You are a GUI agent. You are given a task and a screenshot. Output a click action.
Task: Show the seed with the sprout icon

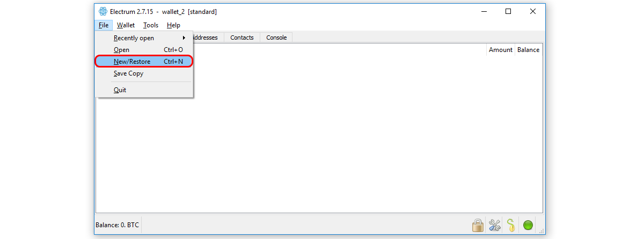511,225
